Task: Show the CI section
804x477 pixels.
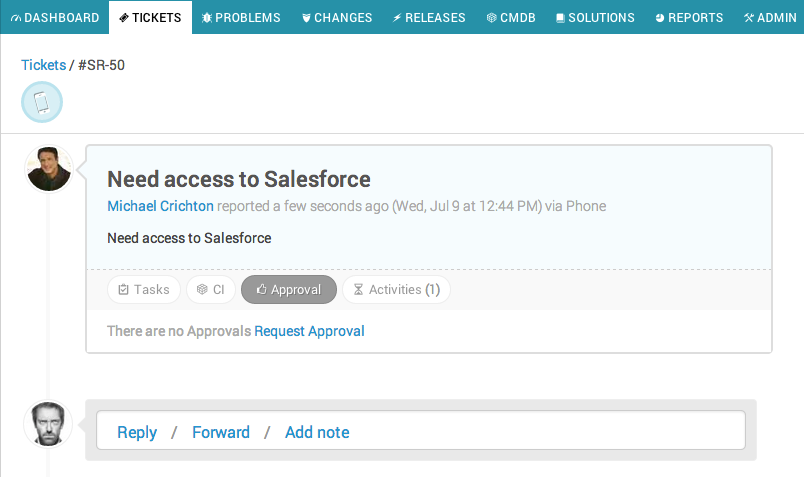Action: (211, 290)
